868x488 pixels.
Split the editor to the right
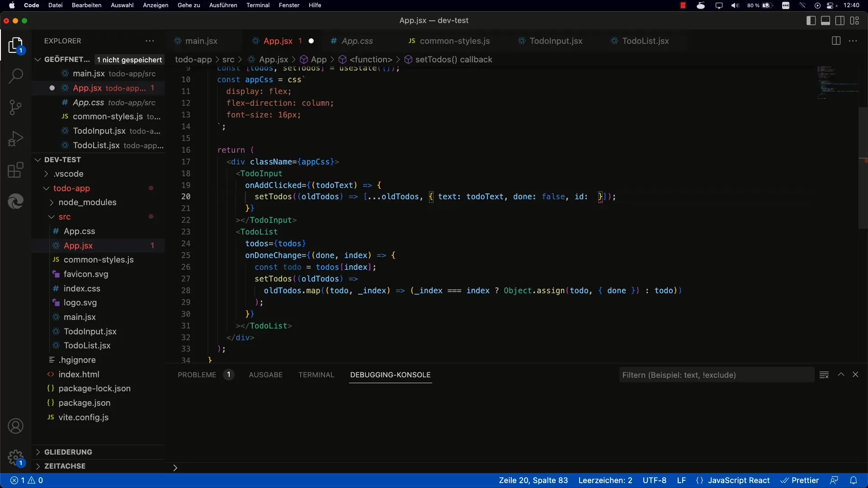[836, 41]
